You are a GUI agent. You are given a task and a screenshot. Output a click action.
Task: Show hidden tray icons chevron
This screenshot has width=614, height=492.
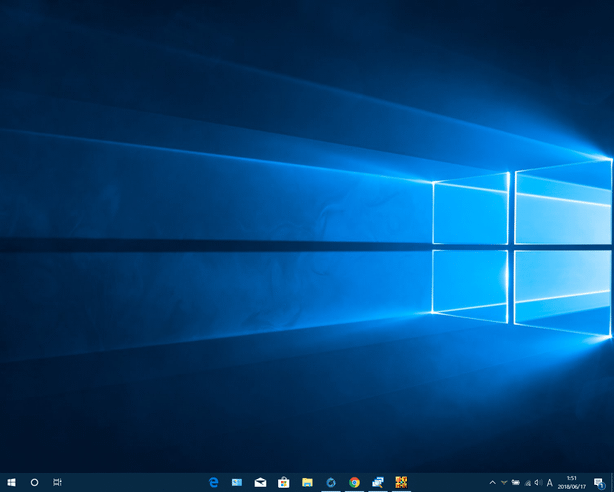coord(493,483)
